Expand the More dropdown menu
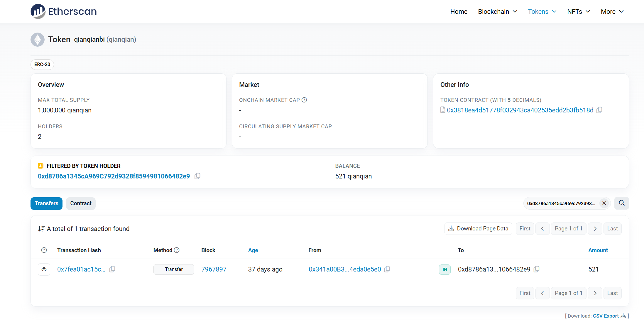 (x=612, y=11)
